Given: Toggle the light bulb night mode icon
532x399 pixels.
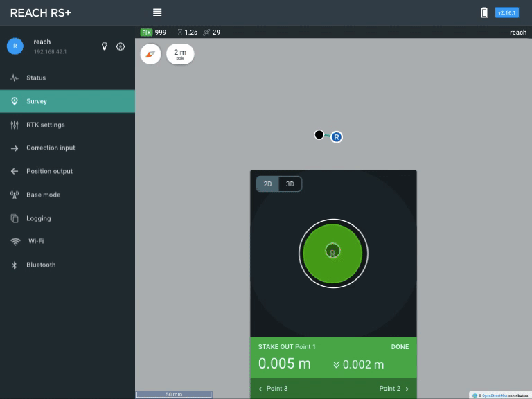Looking at the screenshot, I should (x=105, y=46).
